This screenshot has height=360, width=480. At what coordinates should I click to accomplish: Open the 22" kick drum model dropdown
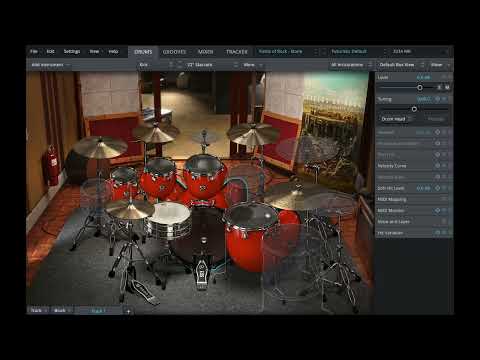[x=212, y=65]
